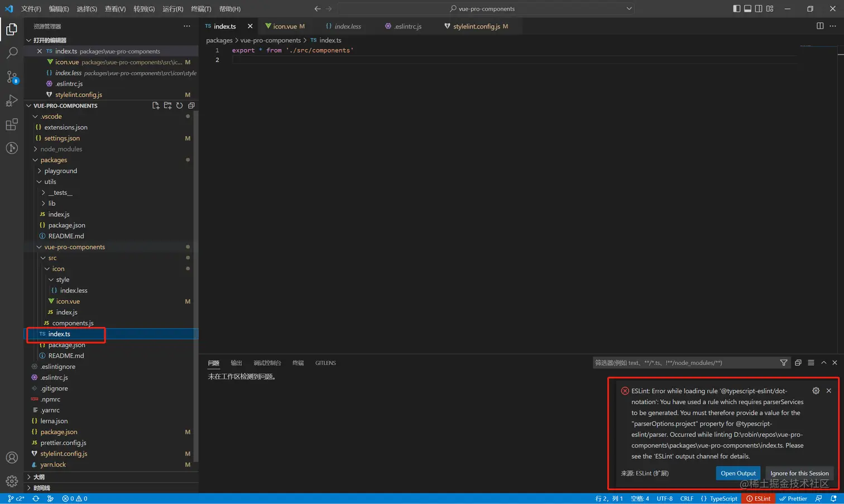Click the git graph icon in status bar
This screenshot has height=504, width=844.
point(50,498)
